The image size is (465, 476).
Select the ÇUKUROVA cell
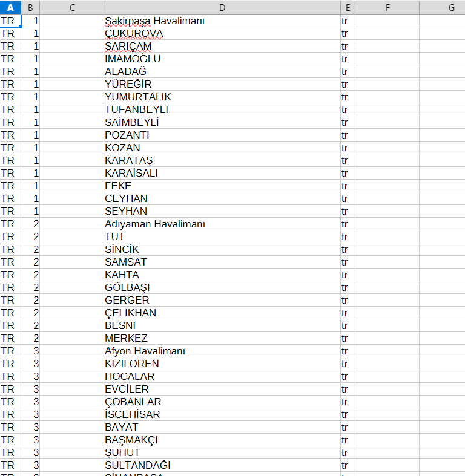tap(222, 33)
